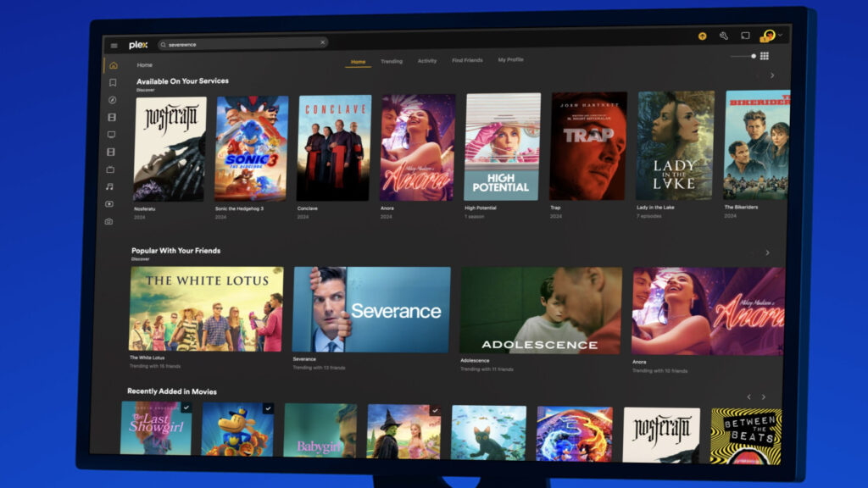The image size is (868, 488).
Task: Open the Conclave poster
Action: pyautogui.click(x=334, y=147)
